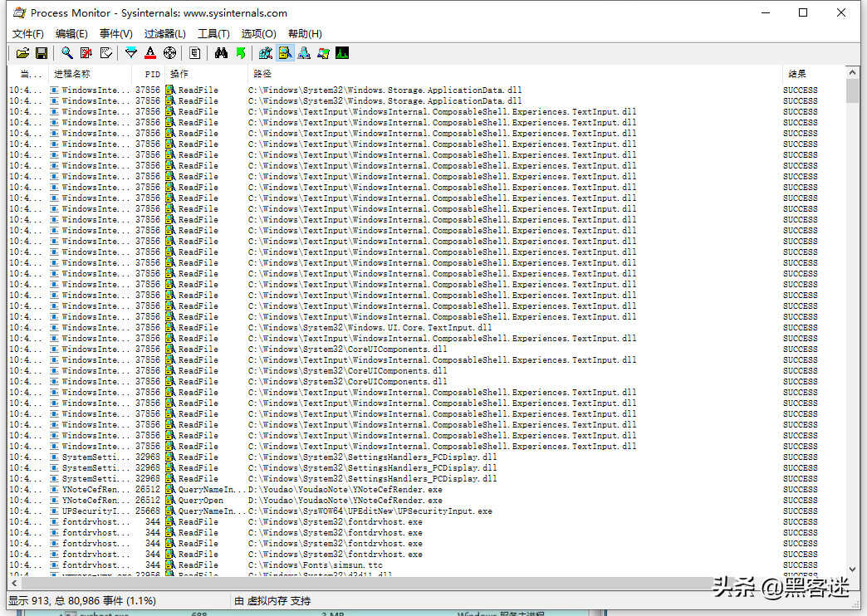Select the QueryOpen operation row

click(x=426, y=501)
